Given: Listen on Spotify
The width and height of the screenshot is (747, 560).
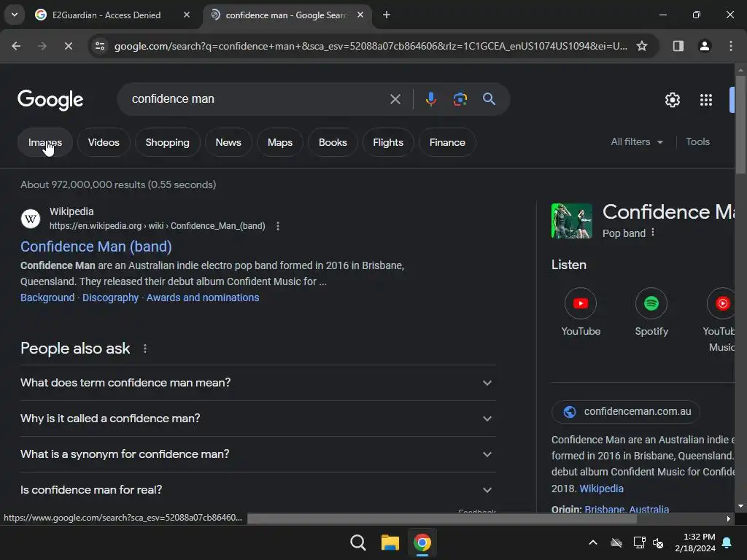Looking at the screenshot, I should (x=651, y=312).
